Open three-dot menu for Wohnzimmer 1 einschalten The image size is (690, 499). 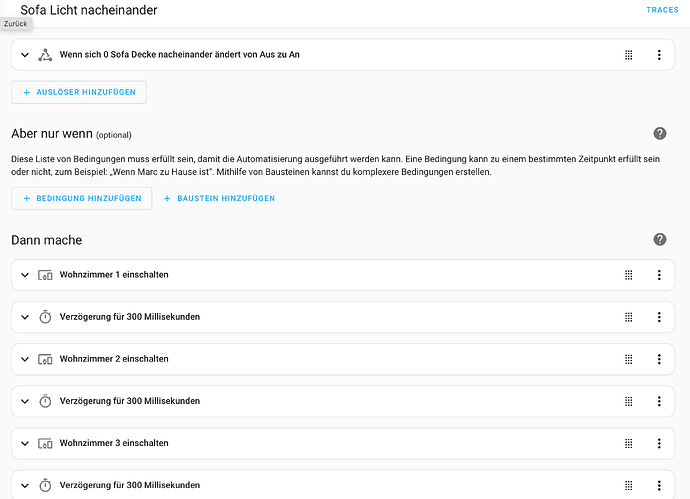click(659, 275)
